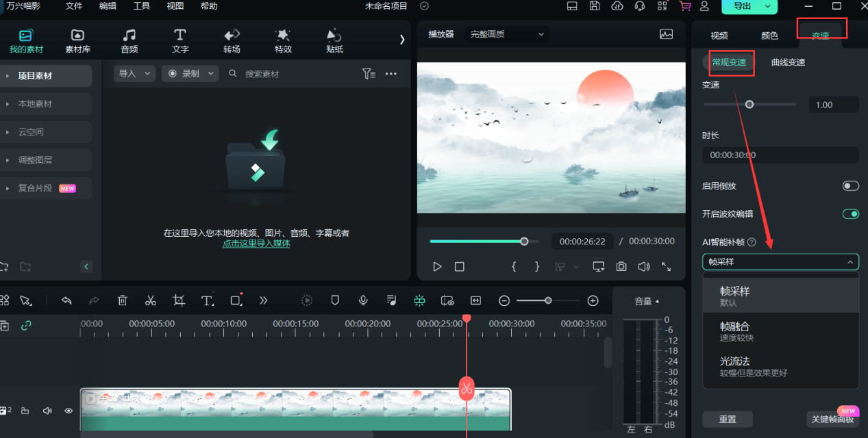Open the text tool via the T icon
The width and height of the screenshot is (868, 438).
(207, 300)
